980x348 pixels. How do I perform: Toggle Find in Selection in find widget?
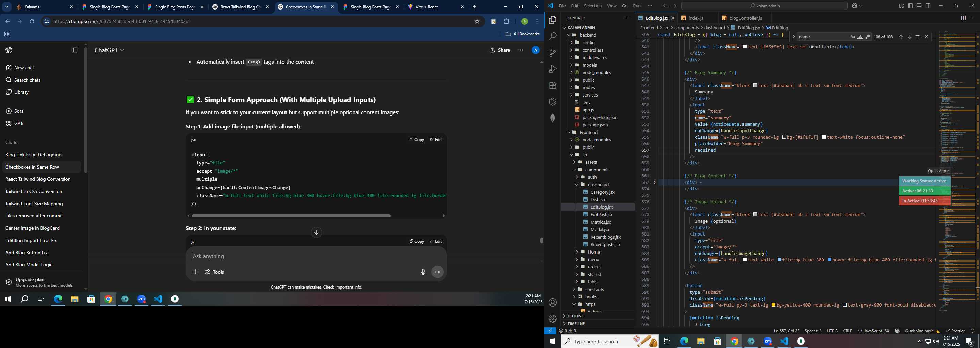(x=918, y=37)
